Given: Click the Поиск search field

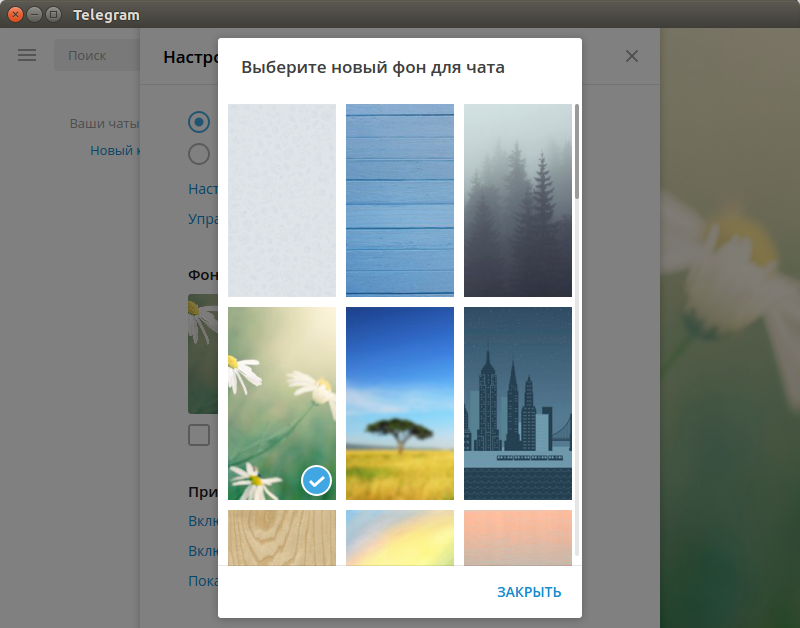Looking at the screenshot, I should (x=97, y=55).
